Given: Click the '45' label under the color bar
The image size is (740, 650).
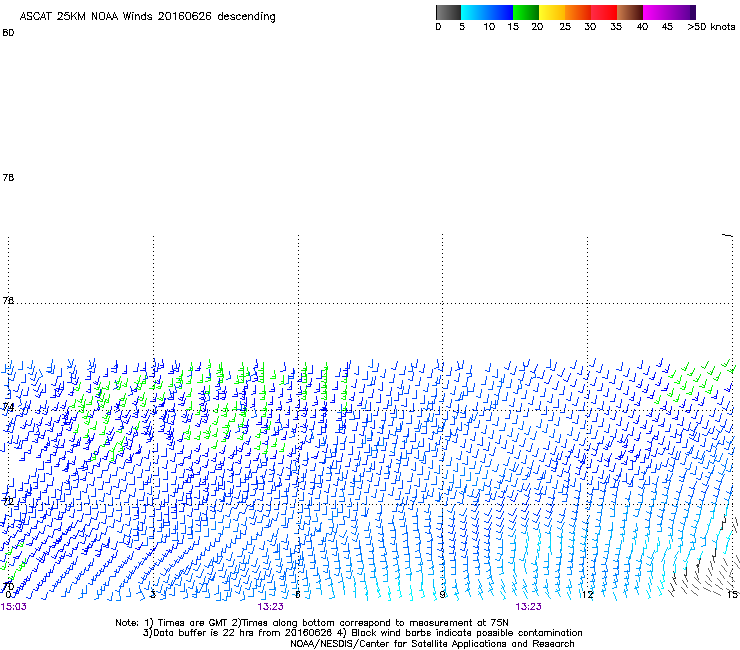Looking at the screenshot, I should tap(667, 27).
